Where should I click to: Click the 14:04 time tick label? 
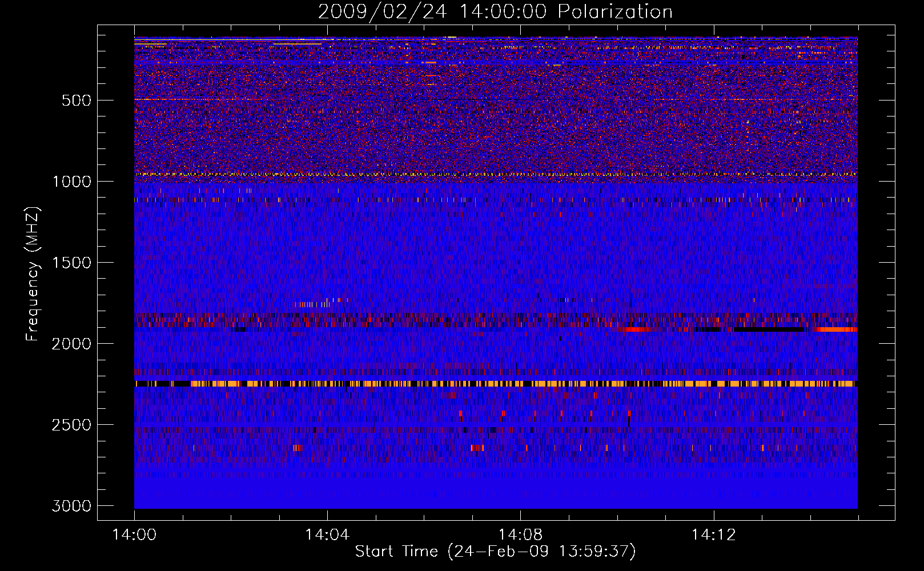click(327, 535)
